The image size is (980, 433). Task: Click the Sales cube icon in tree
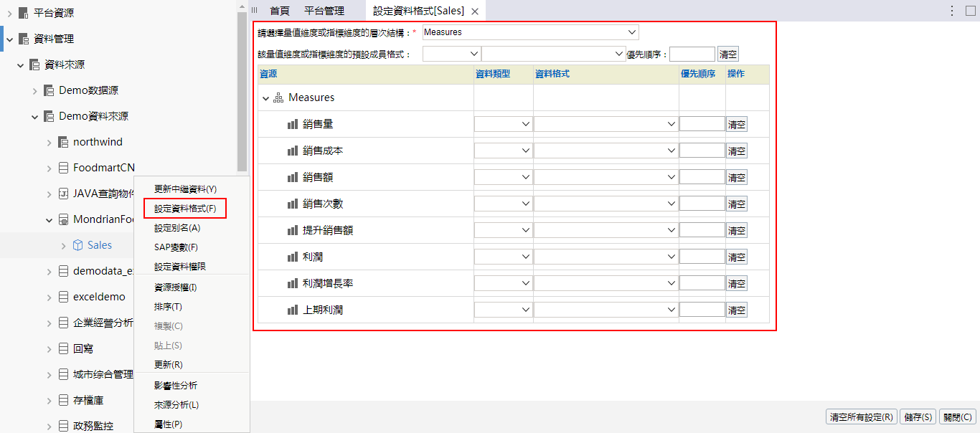tap(78, 245)
